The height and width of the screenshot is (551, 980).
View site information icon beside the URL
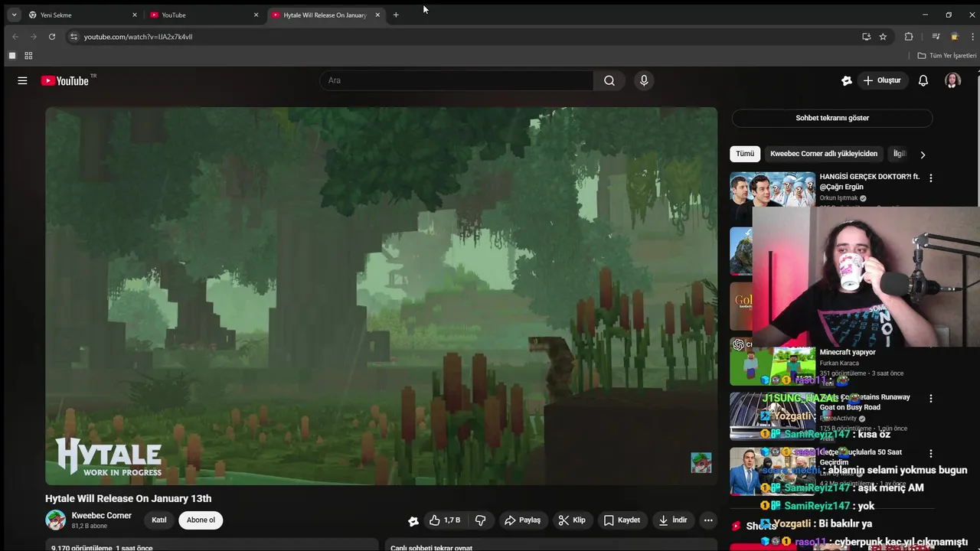tap(73, 36)
